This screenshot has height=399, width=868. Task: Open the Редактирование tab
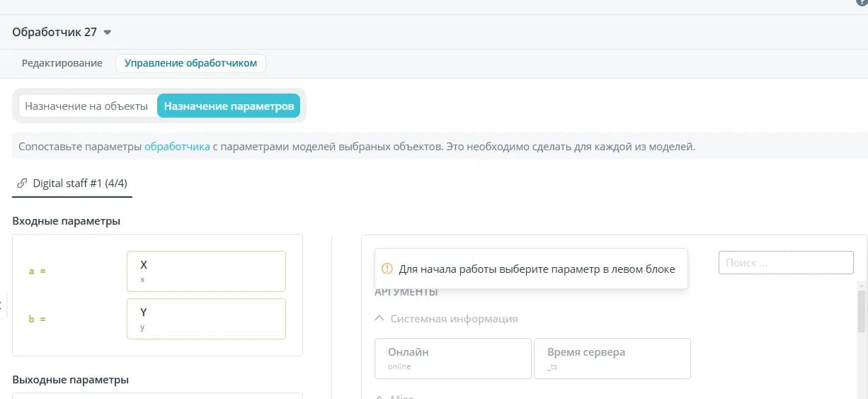[62, 63]
